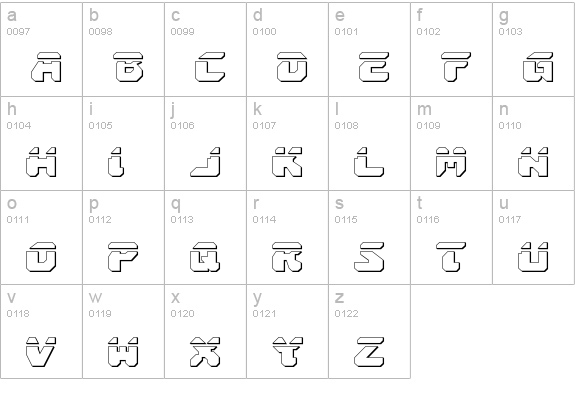Click the glyph labeled 0105
The image size is (575, 414).
click(116, 162)
